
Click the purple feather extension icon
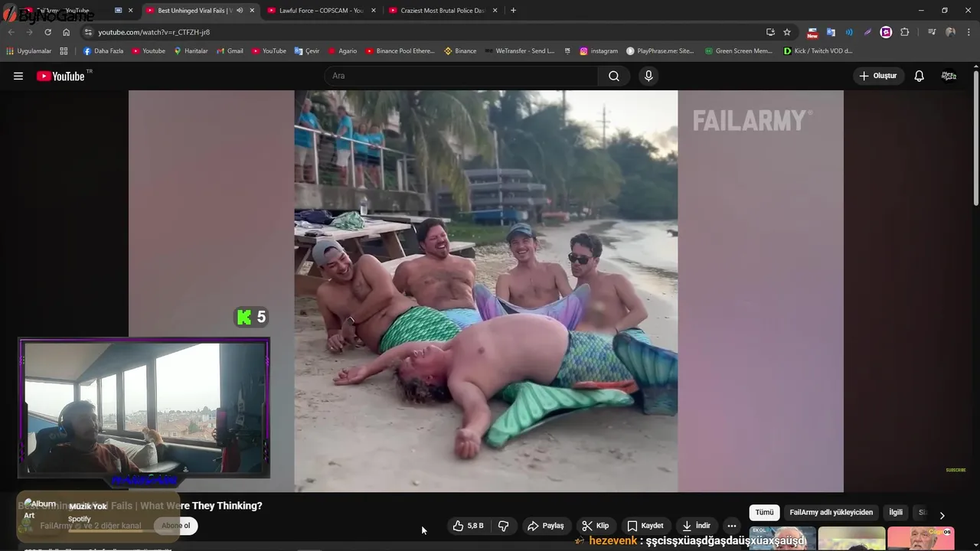tap(867, 32)
